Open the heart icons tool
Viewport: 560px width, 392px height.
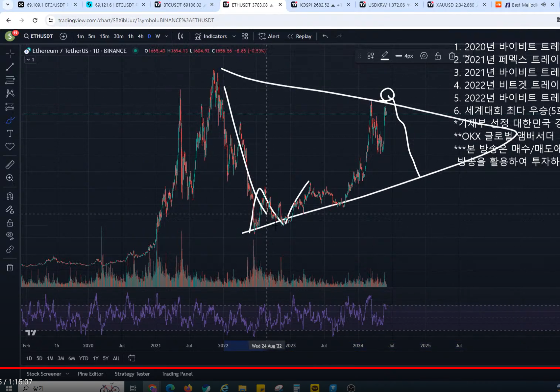pos(10,147)
